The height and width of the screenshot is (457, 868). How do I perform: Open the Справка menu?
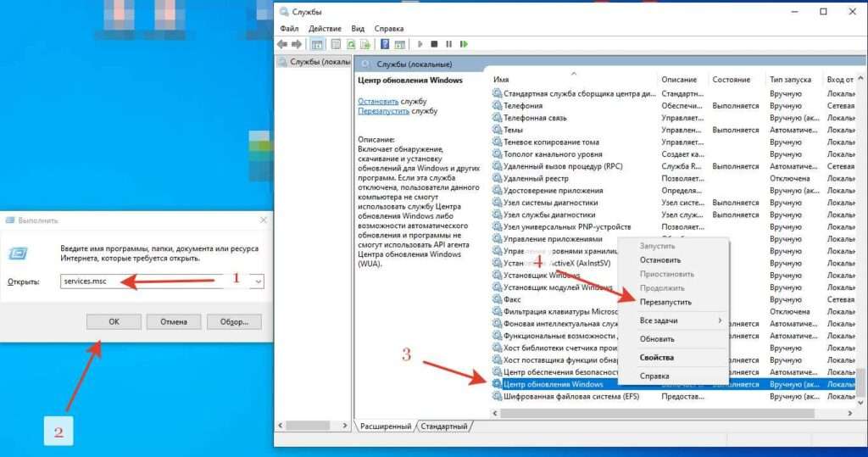[x=388, y=28]
